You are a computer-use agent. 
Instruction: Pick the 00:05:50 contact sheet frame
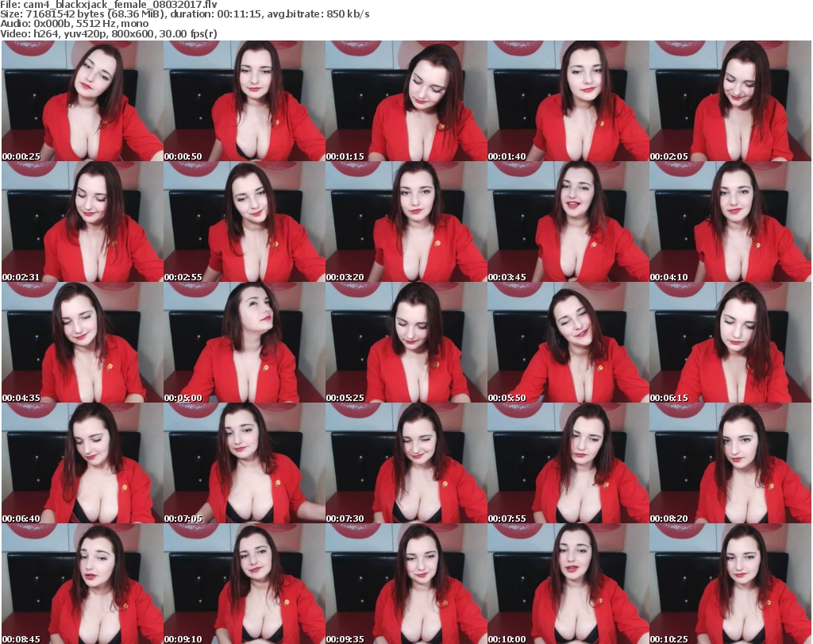coord(568,343)
